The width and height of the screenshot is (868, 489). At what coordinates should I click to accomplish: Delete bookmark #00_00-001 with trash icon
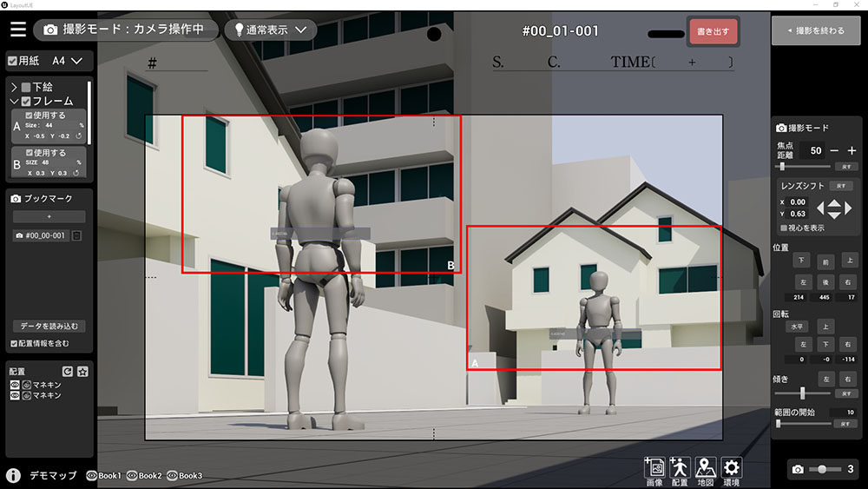[77, 236]
